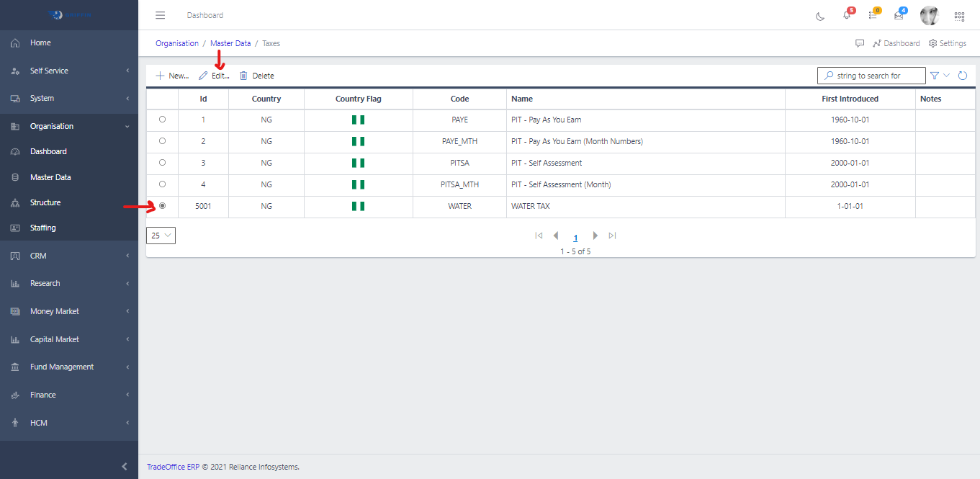Toggle the hamburger sidebar menu
This screenshot has height=479, width=980.
161,15
